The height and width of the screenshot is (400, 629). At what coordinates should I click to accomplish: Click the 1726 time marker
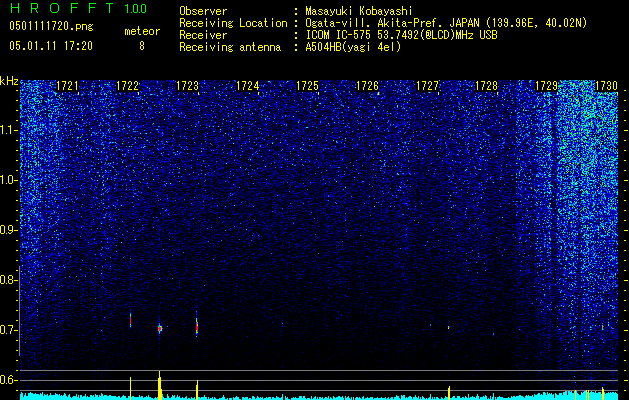coord(367,86)
